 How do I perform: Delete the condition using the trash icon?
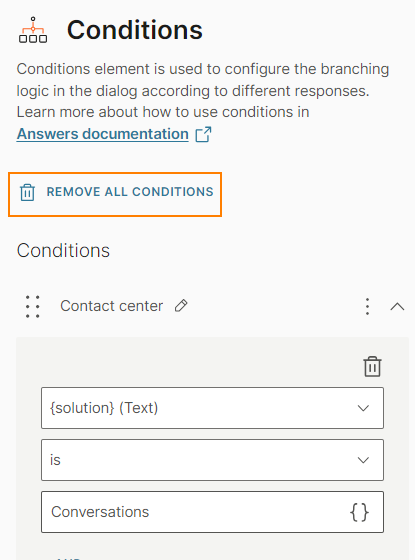tap(372, 366)
